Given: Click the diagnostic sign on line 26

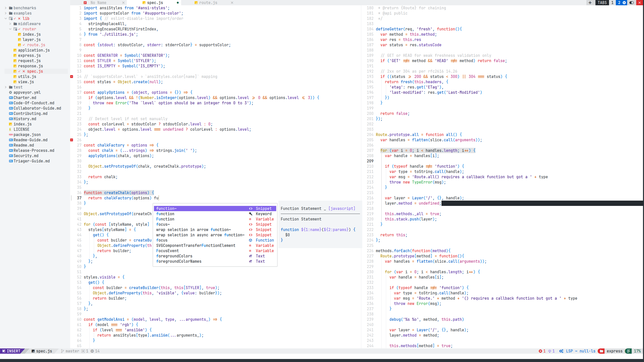Looking at the screenshot, I should pos(72,140).
